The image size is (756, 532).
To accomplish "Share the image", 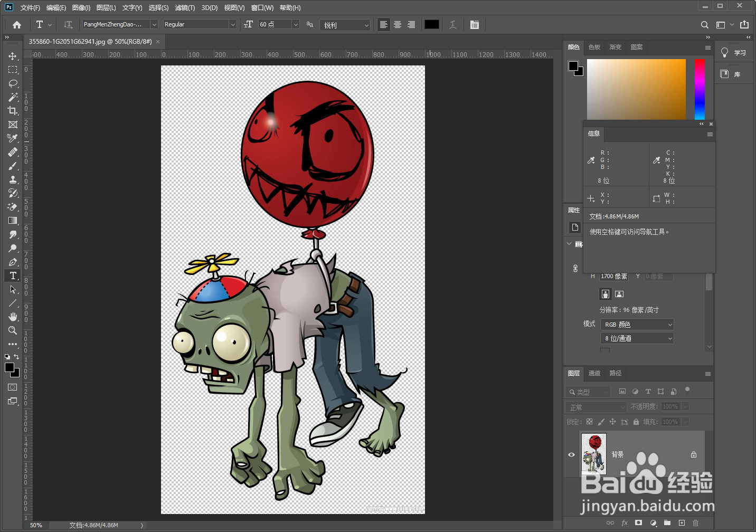I will [x=744, y=24].
